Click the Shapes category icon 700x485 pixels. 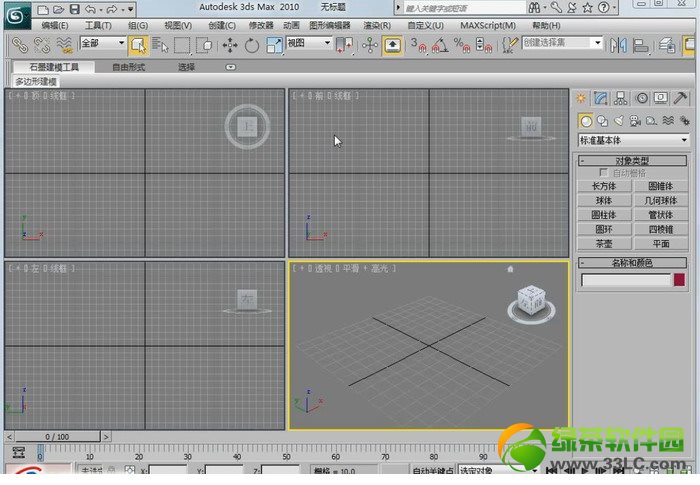point(602,121)
